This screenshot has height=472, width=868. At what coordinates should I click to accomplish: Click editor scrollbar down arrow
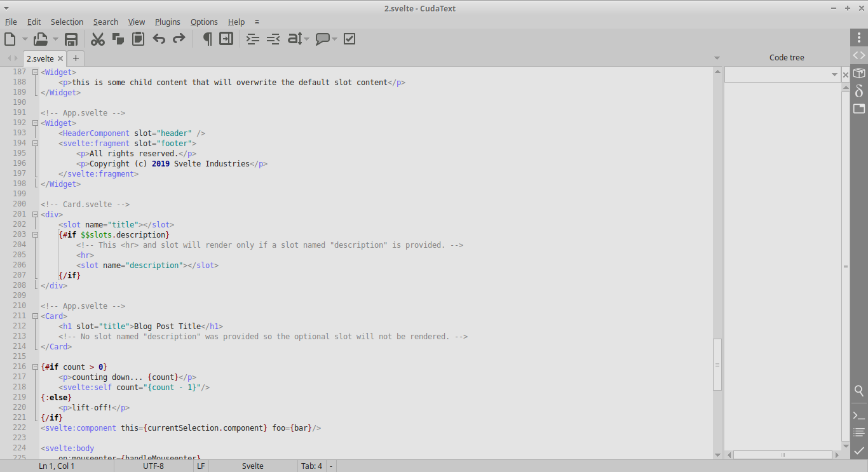click(x=717, y=455)
